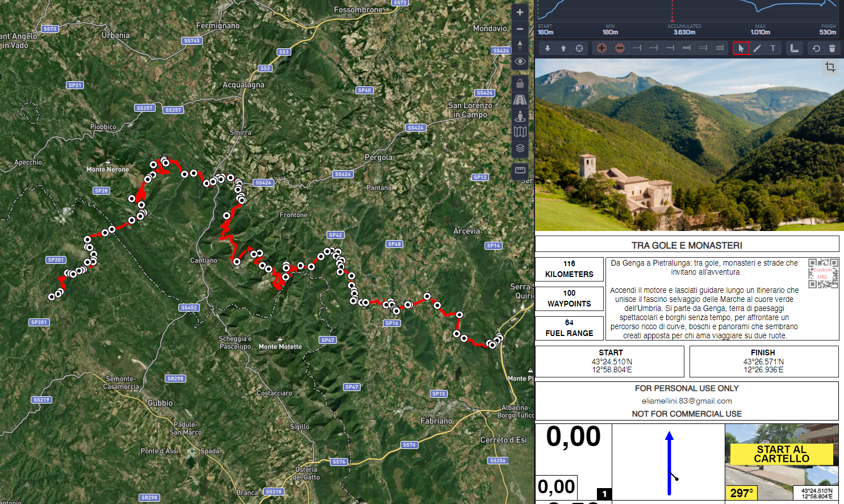The height and width of the screenshot is (504, 844).
Task: Click the road snapping icon
Action: click(x=520, y=100)
